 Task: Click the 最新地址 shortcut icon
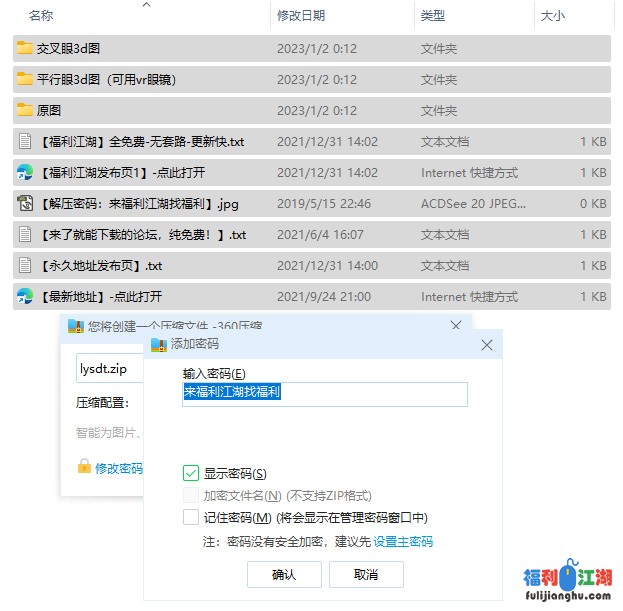tap(25, 296)
